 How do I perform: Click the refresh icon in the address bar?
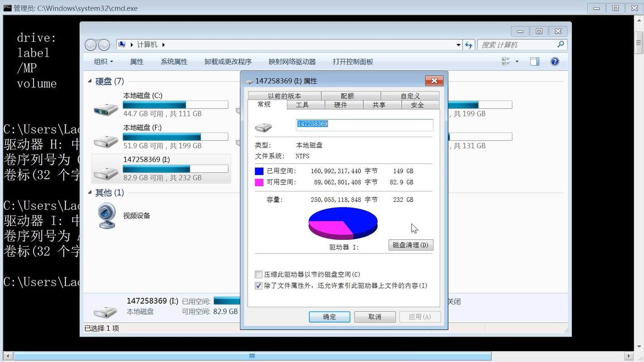pyautogui.click(x=469, y=44)
